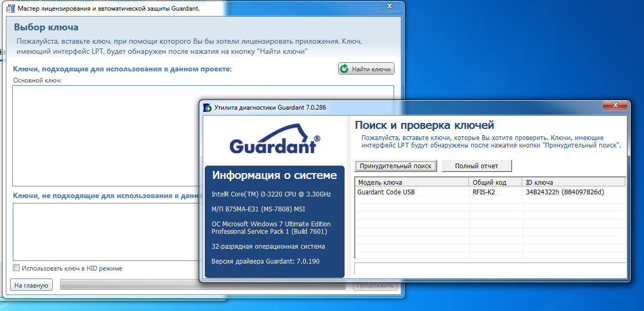Click the ID ключа column header
The image size is (644, 311).
click(x=572, y=182)
